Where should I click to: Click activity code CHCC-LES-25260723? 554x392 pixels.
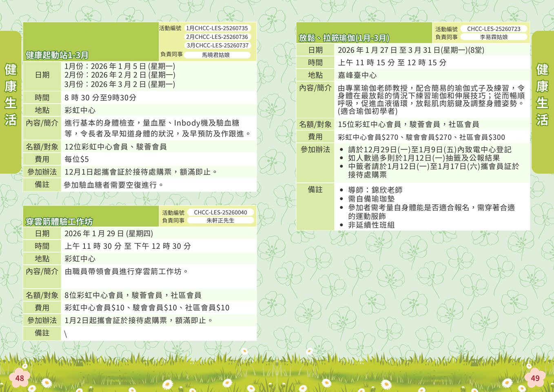point(494,29)
